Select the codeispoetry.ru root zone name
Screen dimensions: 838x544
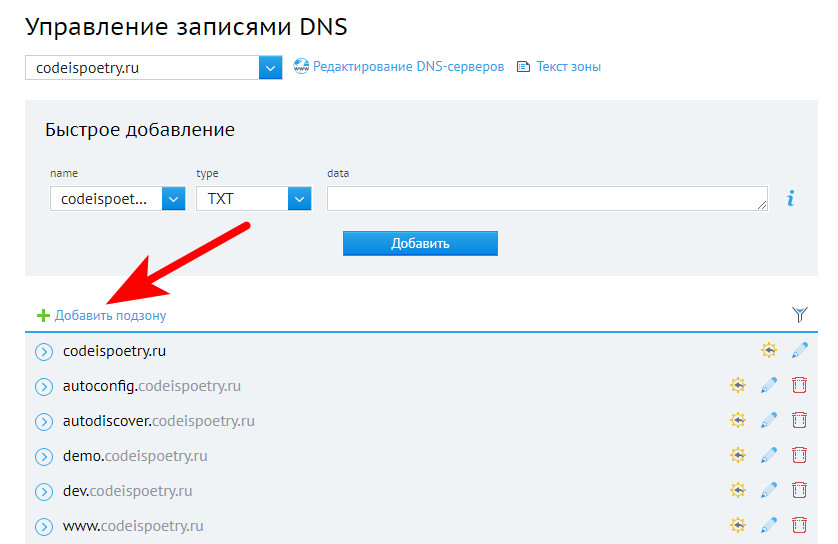[x=114, y=351]
